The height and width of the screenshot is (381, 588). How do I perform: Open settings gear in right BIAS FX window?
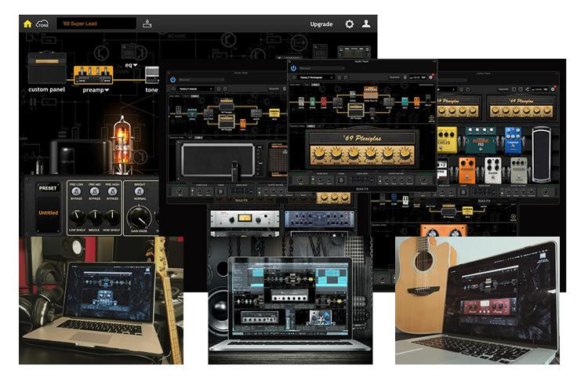coord(553,89)
